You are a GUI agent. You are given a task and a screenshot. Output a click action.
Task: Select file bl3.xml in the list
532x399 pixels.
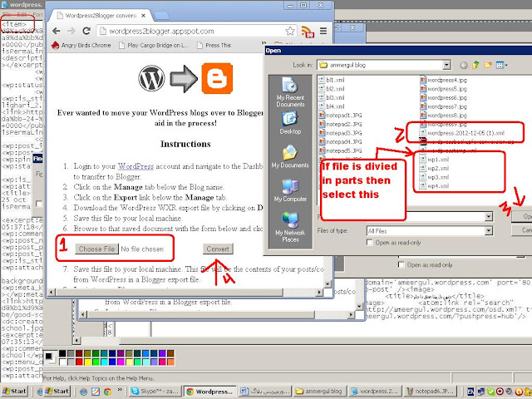[331, 98]
